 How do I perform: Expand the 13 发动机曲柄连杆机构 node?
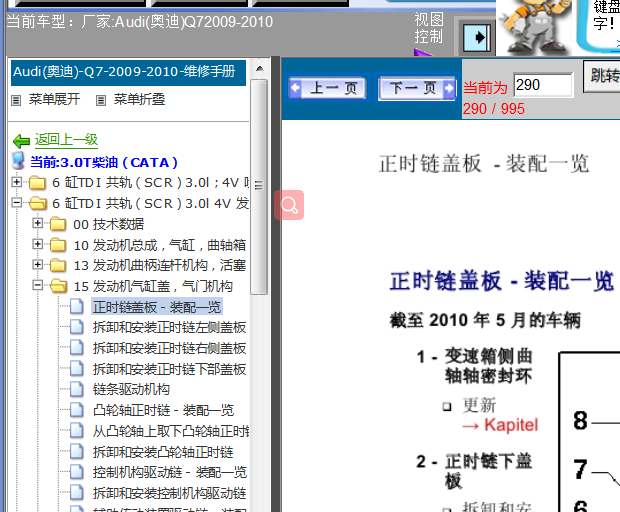[38, 264]
